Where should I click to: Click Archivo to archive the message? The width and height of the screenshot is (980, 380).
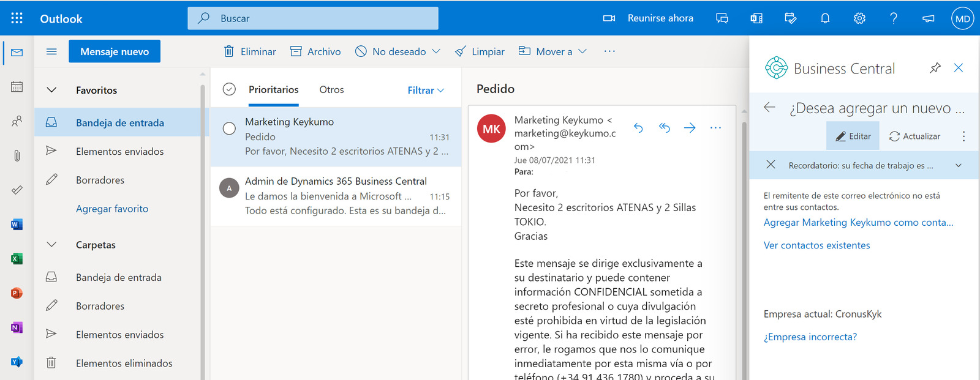pos(315,51)
